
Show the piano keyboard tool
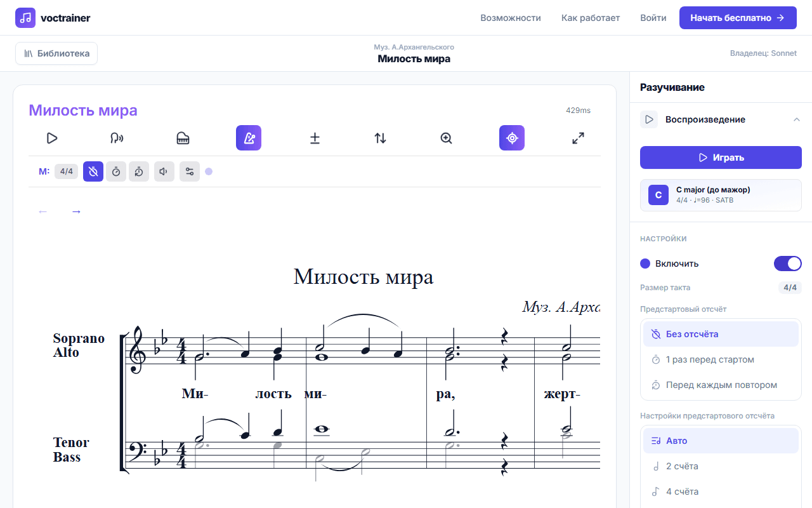[183, 138]
